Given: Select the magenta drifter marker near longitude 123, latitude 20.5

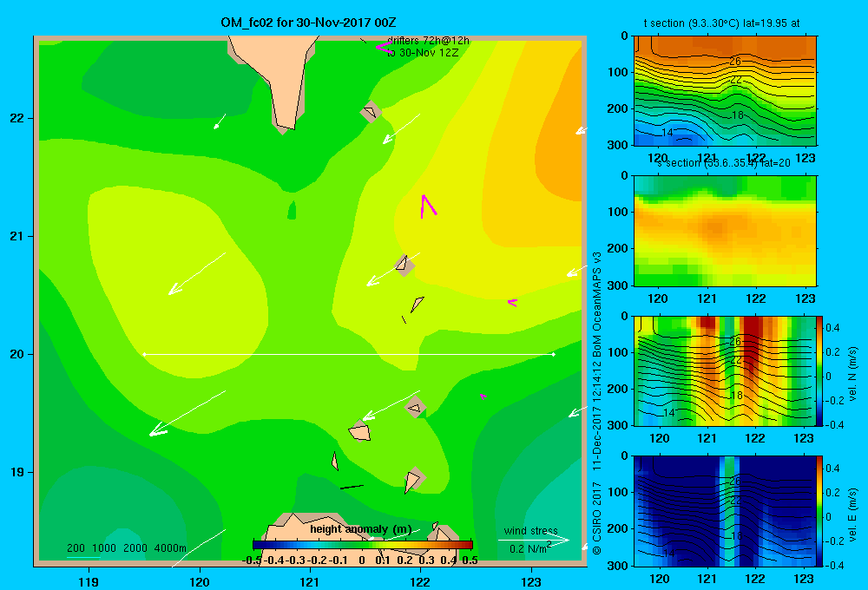Looking at the screenshot, I should 513,303.
